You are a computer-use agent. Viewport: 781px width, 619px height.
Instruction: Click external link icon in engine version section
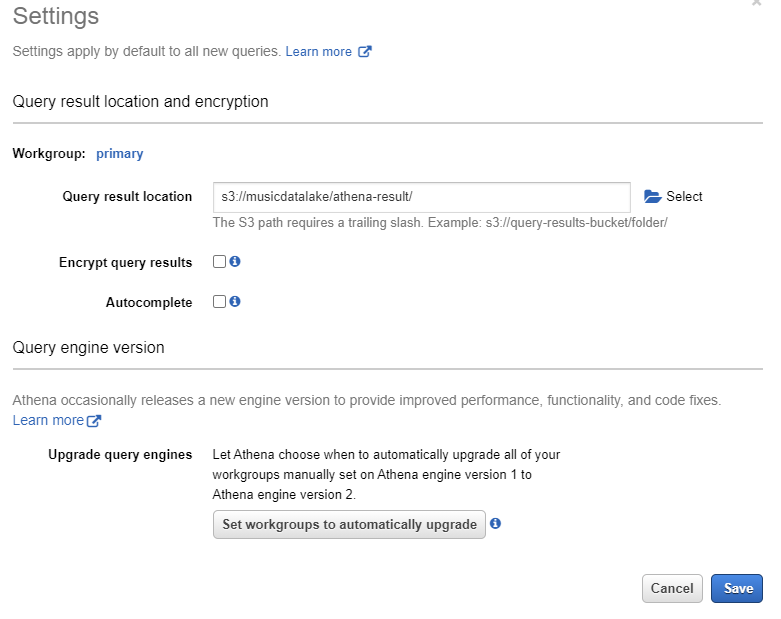[x=94, y=421]
